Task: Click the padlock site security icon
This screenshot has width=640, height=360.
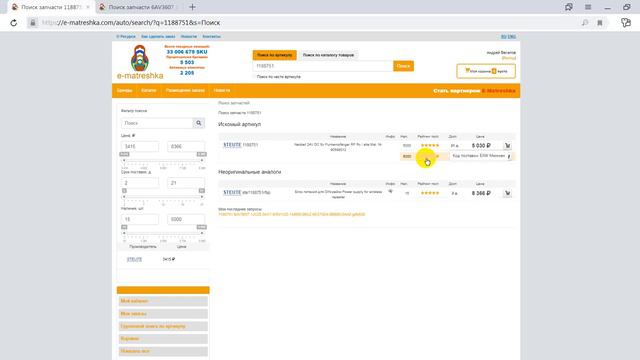Action: (x=33, y=23)
